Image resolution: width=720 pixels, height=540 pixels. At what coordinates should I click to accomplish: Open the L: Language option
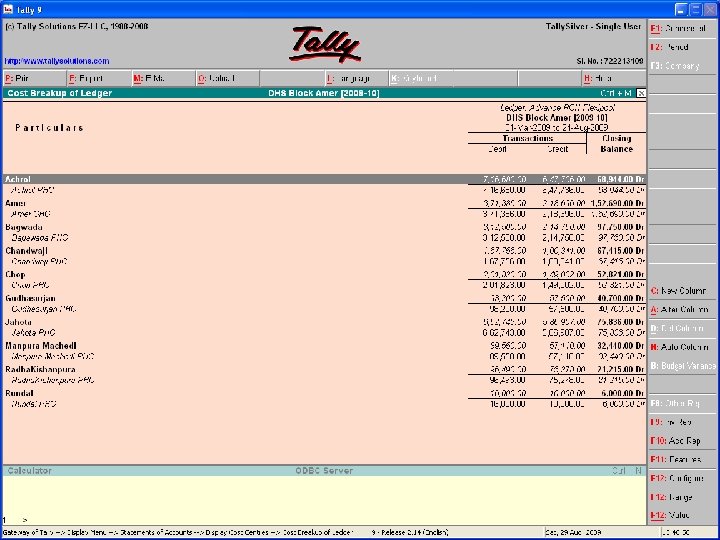(x=356, y=79)
